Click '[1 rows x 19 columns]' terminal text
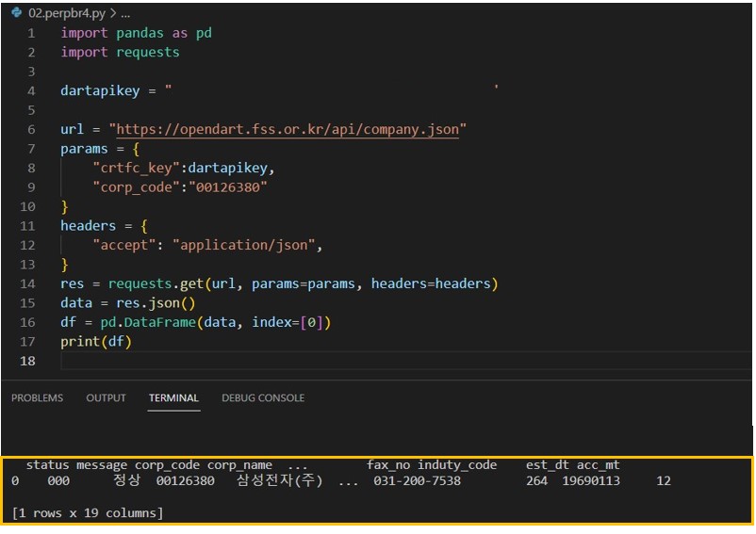Screen dimensions: 756x534 coord(88,513)
